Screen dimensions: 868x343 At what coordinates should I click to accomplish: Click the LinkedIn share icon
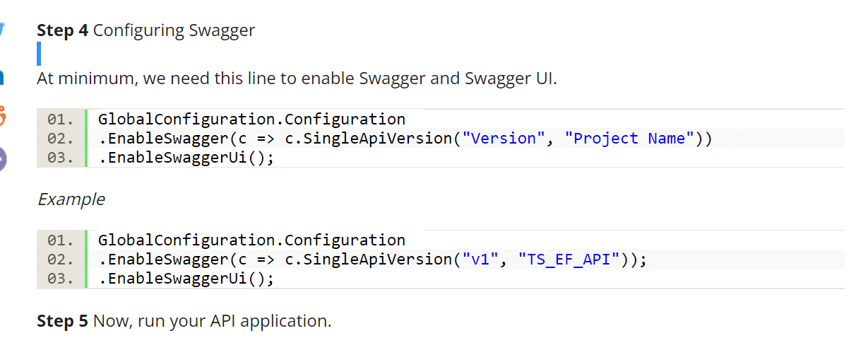click(x=2, y=76)
